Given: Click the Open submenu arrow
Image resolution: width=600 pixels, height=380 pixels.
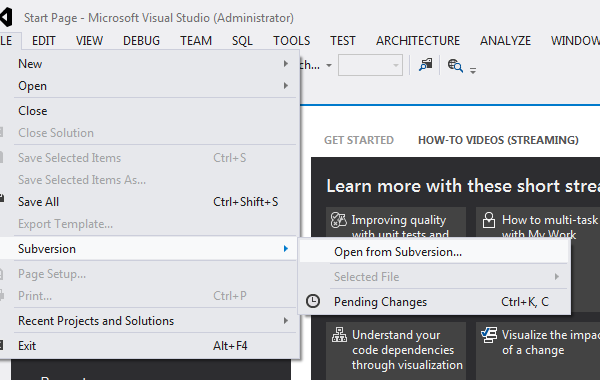Looking at the screenshot, I should pyautogui.click(x=285, y=86).
